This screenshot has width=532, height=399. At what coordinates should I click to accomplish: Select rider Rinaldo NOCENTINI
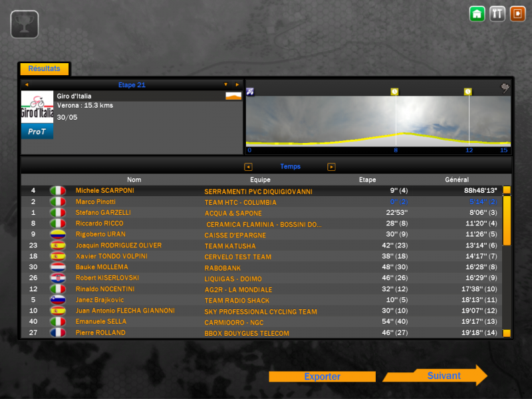tap(105, 289)
